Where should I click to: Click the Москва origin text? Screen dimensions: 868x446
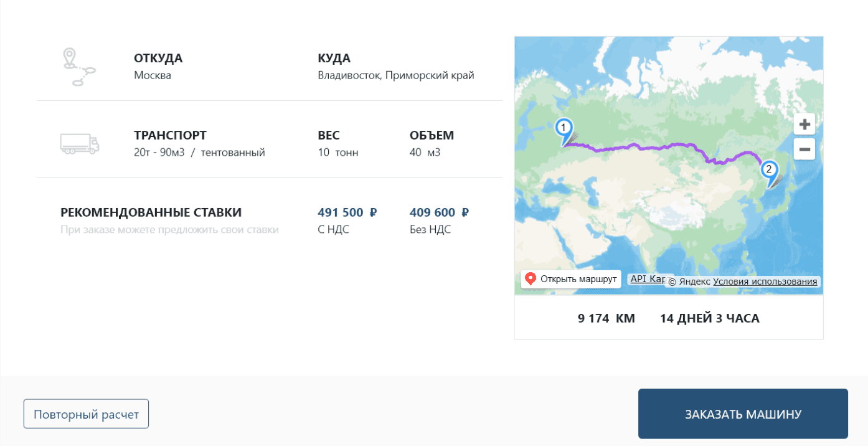[153, 75]
